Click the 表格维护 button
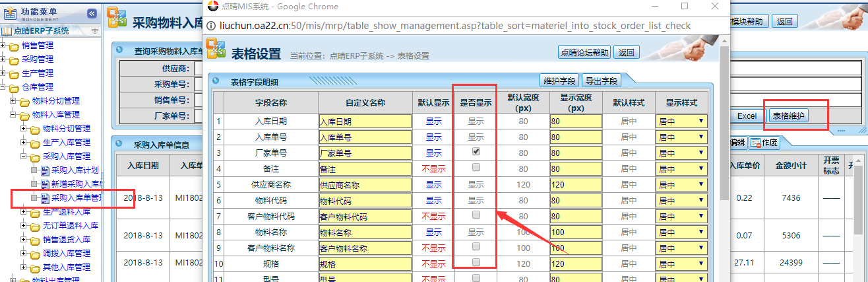The height and width of the screenshot is (282, 868). click(790, 116)
